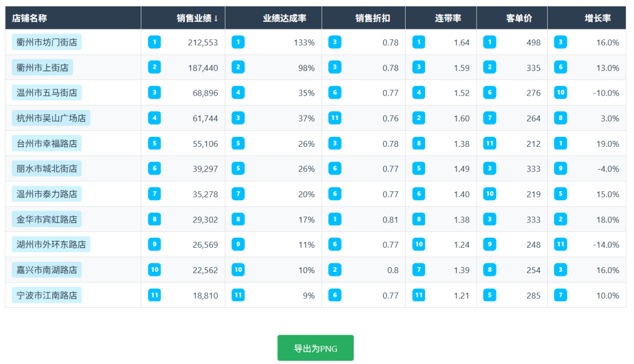
Task: Click rank badge 11 beside discount 0.76
Action: (x=335, y=118)
